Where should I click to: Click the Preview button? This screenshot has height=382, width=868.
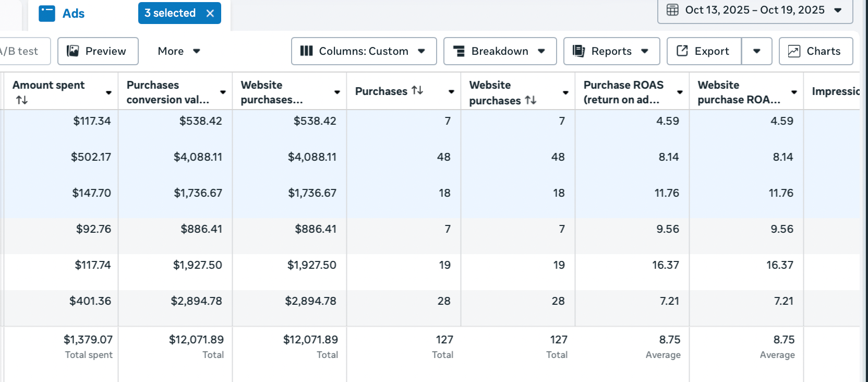[98, 51]
